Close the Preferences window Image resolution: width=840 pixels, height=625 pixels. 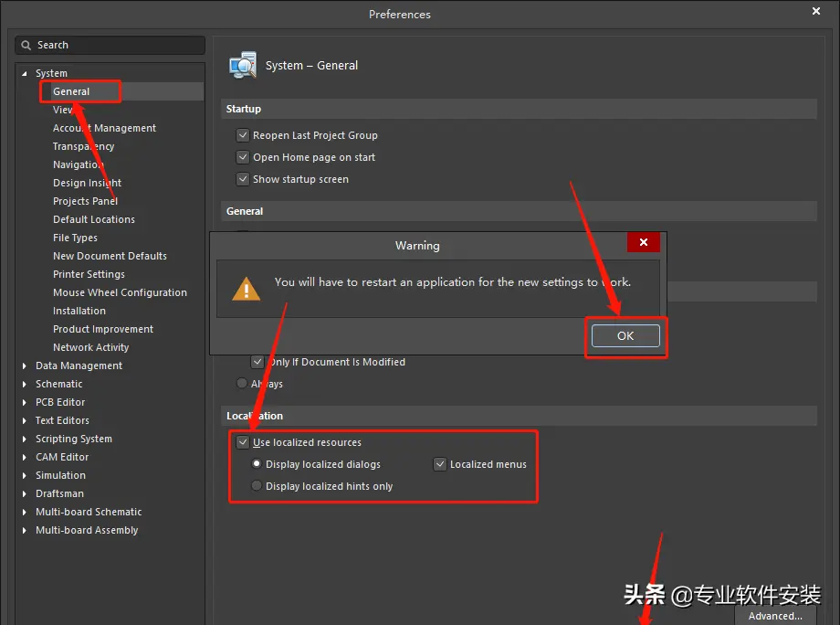(x=816, y=11)
